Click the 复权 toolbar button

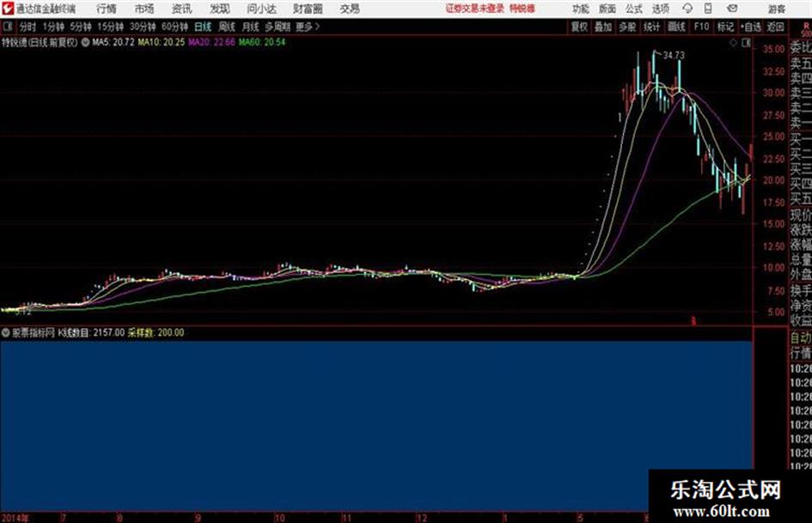tap(579, 27)
